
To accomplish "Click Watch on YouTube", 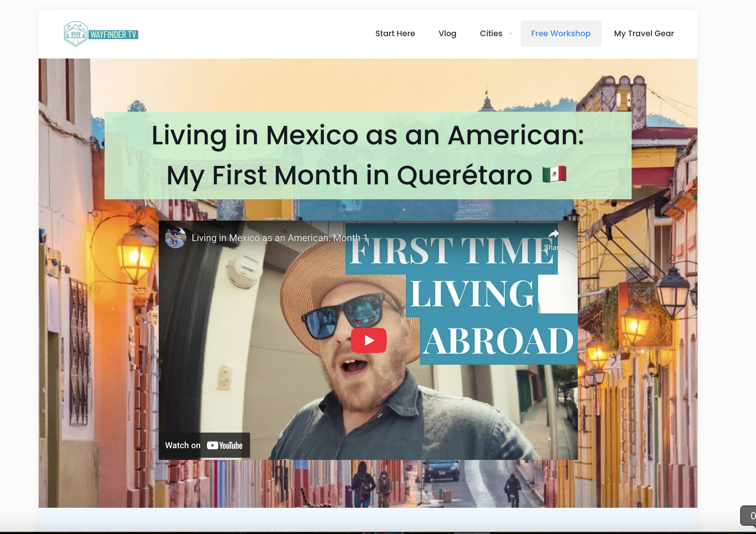I will click(x=204, y=445).
